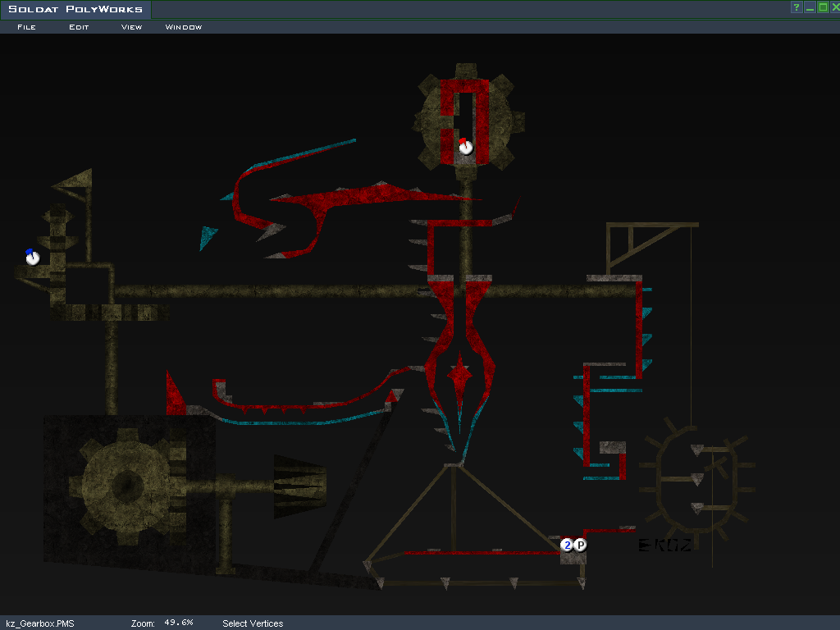Open the Edit menu
840x630 pixels.
tap(79, 27)
